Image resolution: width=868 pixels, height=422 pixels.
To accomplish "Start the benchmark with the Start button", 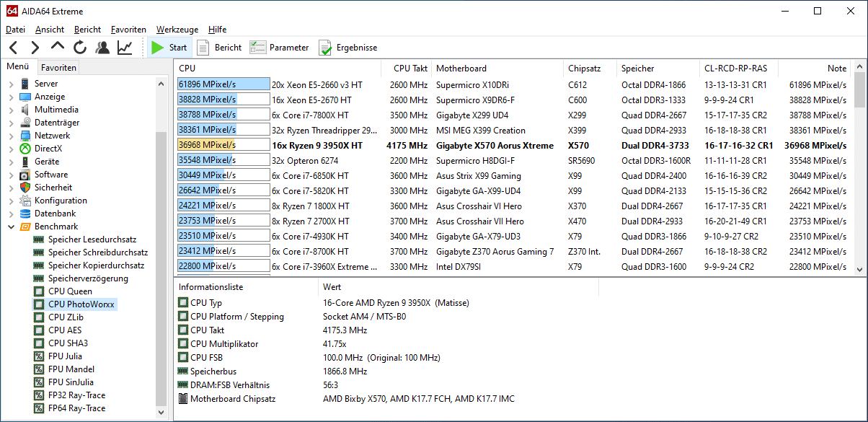I will [x=169, y=48].
